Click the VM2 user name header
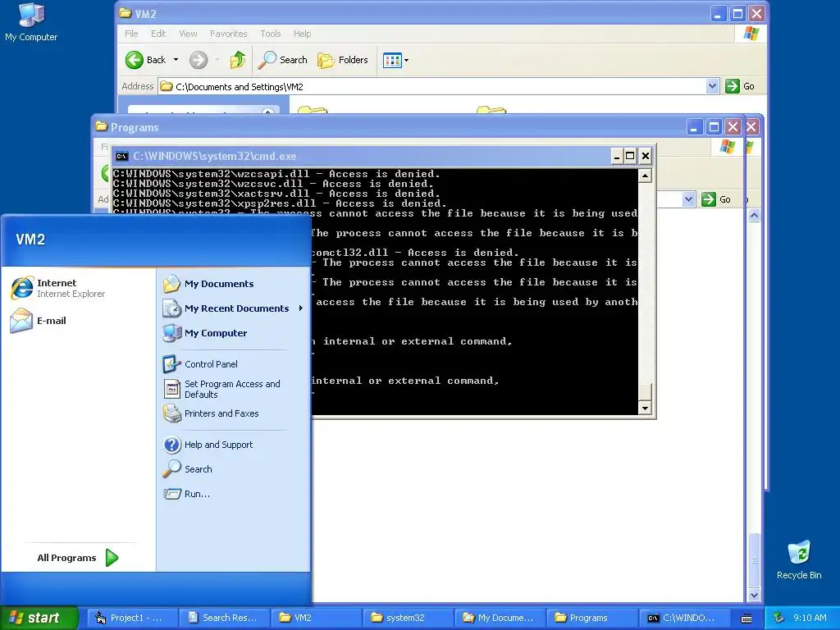Viewport: 840px width, 630px height. pyautogui.click(x=30, y=240)
